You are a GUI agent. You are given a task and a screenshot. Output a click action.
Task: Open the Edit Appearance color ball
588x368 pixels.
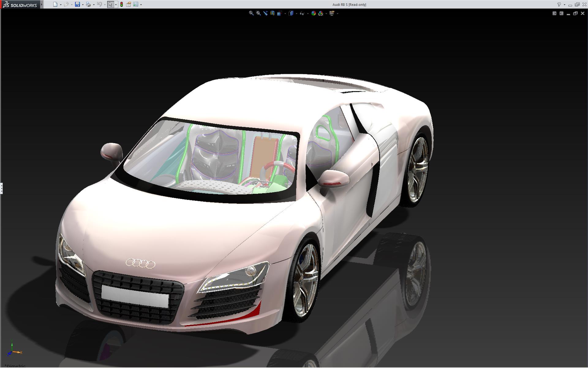(313, 13)
